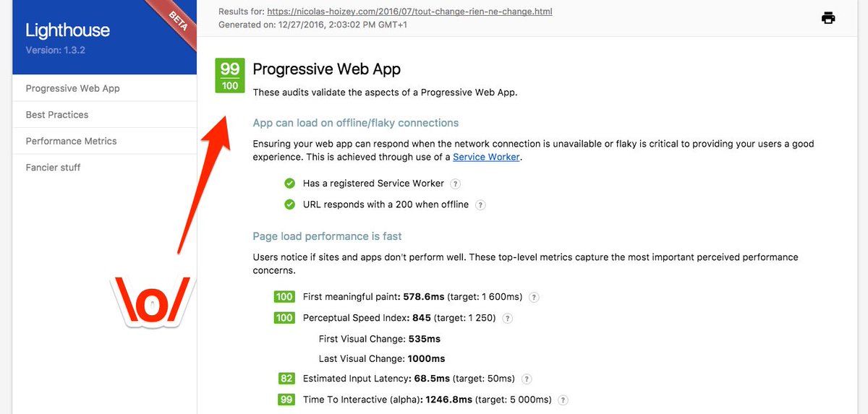Click help icon beside registered Service Worker
Viewport: 868px width, 414px height.
[455, 184]
